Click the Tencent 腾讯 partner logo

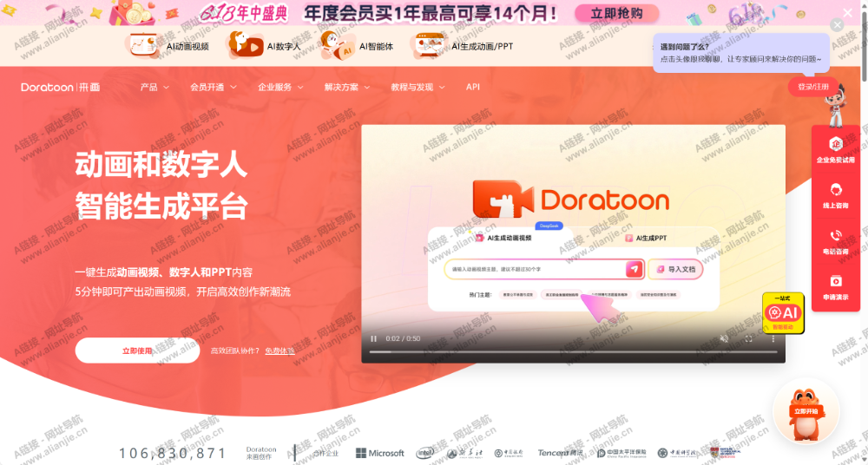click(560, 453)
